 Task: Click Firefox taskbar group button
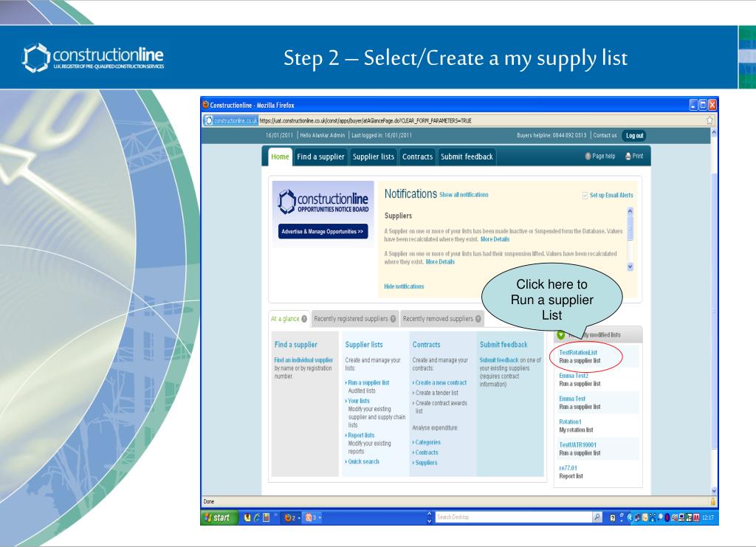292,517
